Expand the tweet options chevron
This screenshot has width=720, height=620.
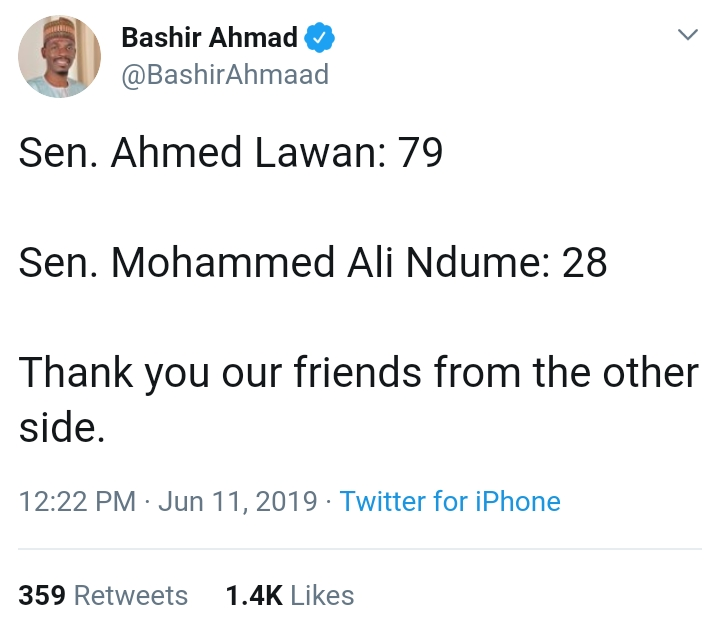(687, 35)
